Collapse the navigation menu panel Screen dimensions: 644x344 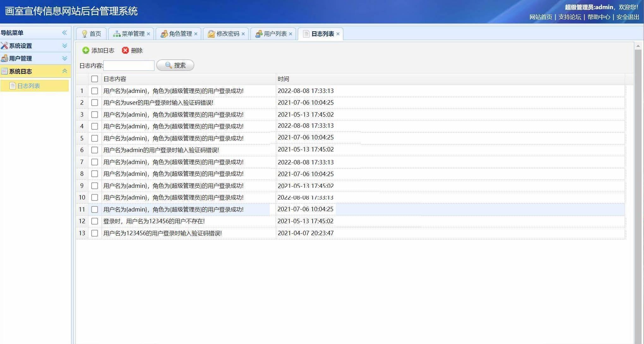[x=64, y=33]
